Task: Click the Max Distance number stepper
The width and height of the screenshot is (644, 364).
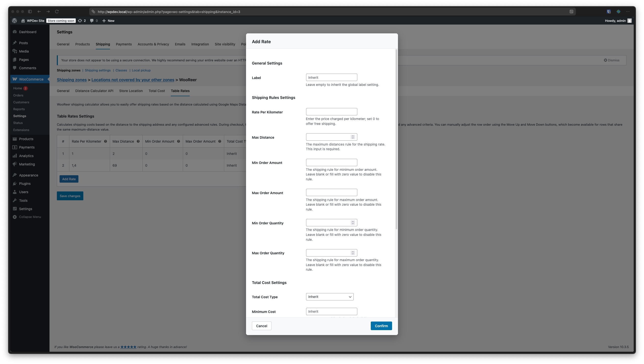Action: pos(353,137)
